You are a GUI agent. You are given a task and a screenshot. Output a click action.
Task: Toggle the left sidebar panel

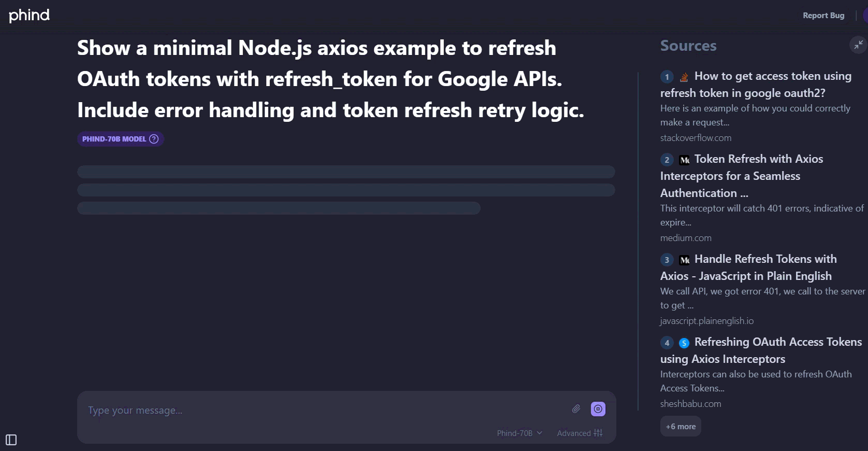coord(11,440)
